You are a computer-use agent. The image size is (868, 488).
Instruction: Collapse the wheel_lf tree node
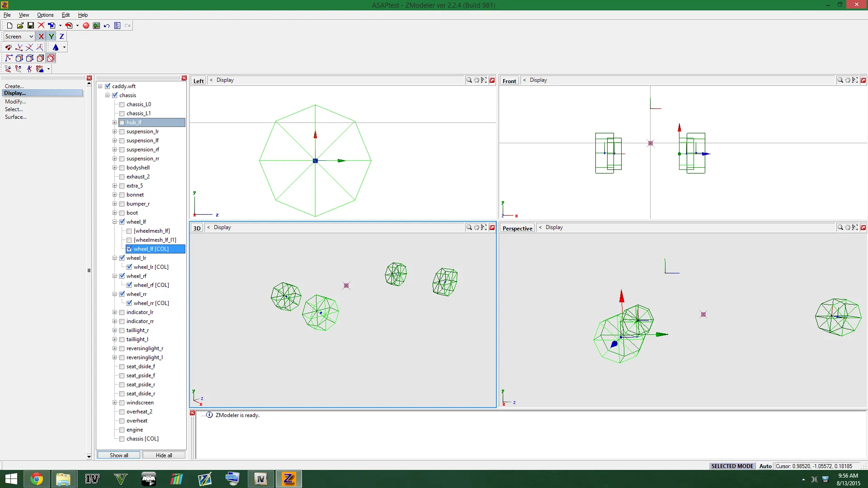point(114,222)
